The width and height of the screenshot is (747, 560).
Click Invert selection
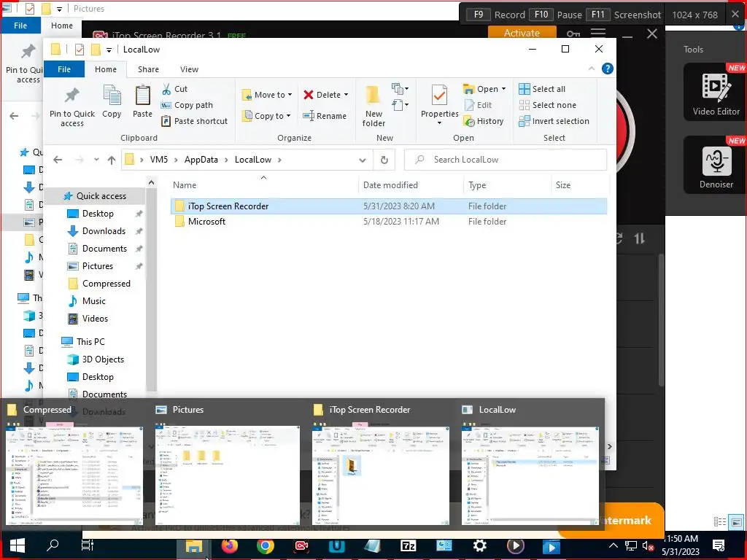click(554, 121)
